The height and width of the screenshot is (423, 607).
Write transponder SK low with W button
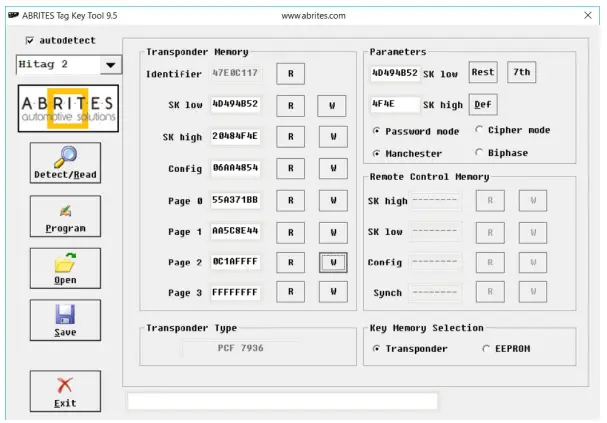pos(332,106)
